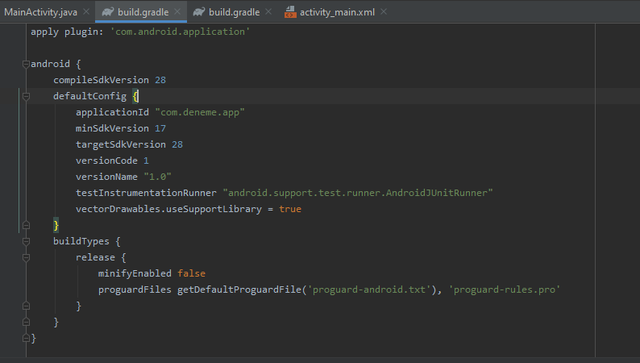This screenshot has width=640, height=363.
Task: Click the AndroidJUnitRunner string value
Action: point(358,193)
